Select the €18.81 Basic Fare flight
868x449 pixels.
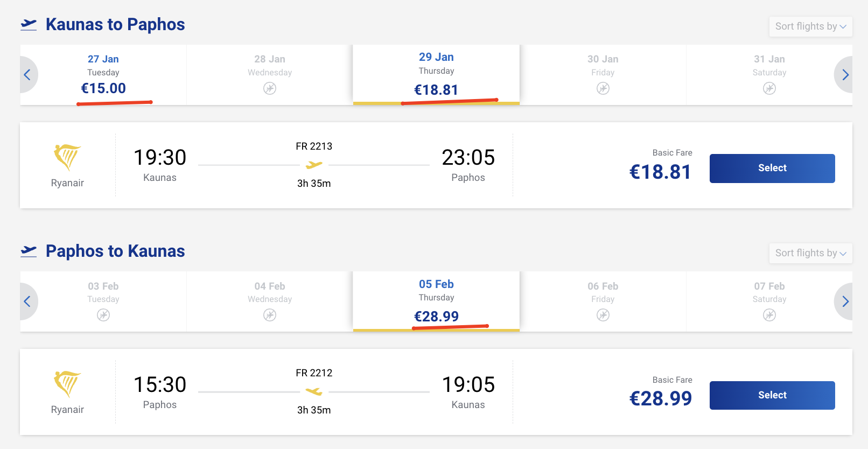(772, 169)
